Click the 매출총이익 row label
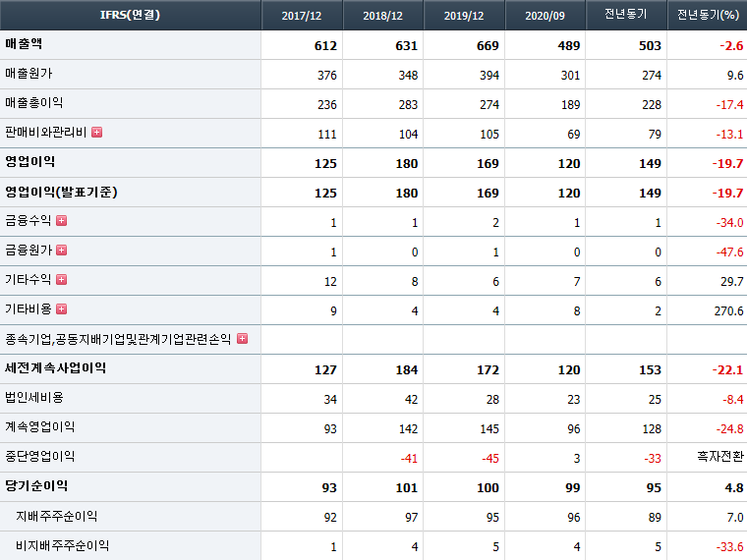Screen dimensions: 747x560 click(x=33, y=103)
